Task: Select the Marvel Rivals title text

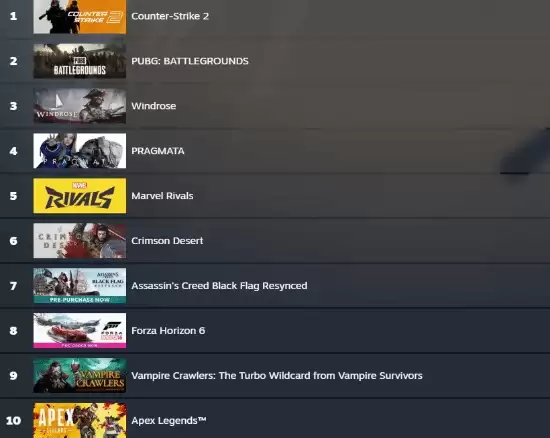Action: point(162,196)
